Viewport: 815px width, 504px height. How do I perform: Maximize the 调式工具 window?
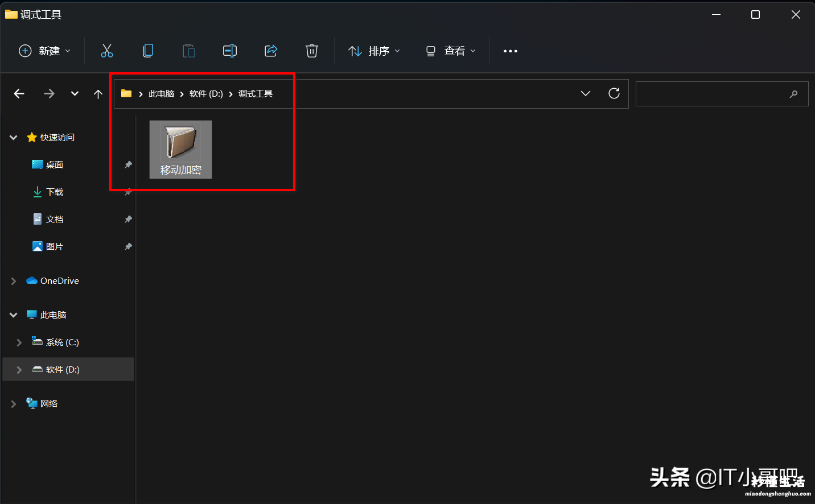coord(755,15)
